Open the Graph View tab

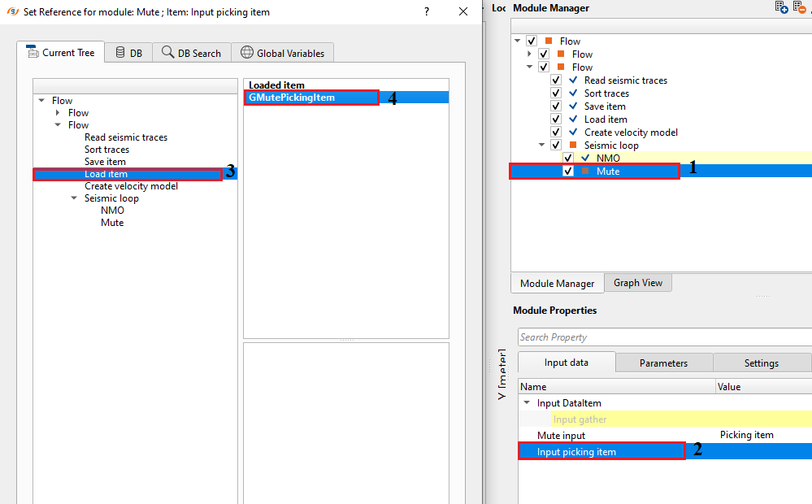637,283
